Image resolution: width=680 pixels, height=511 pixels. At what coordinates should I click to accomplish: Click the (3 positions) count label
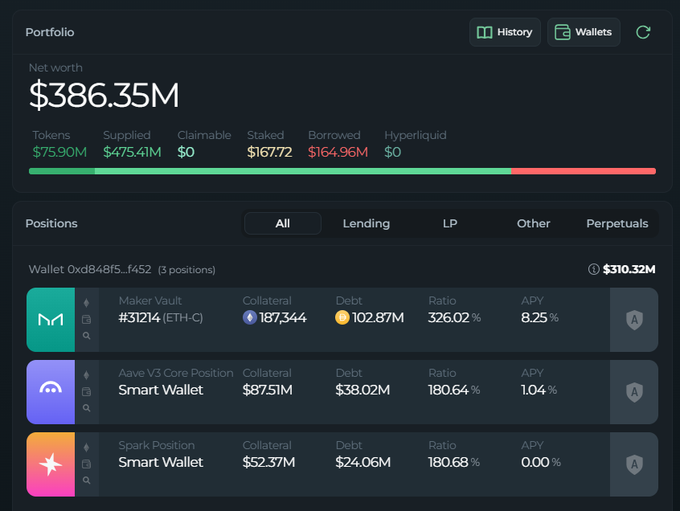186,270
